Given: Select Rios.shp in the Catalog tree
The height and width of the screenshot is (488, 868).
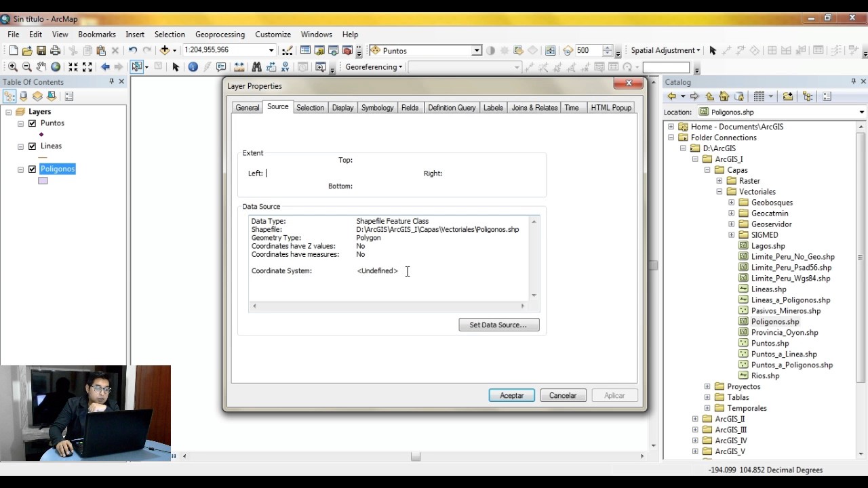Looking at the screenshot, I should 765,376.
